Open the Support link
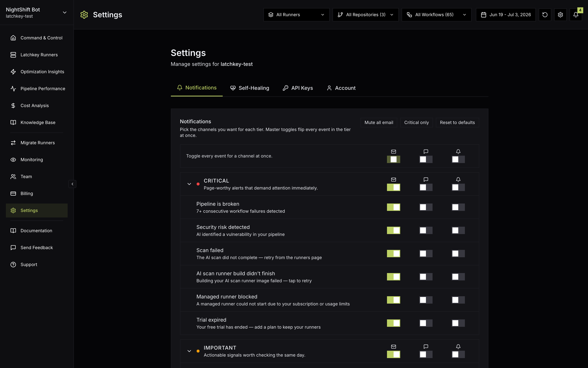Viewport: 588px width, 368px height. (x=37, y=264)
